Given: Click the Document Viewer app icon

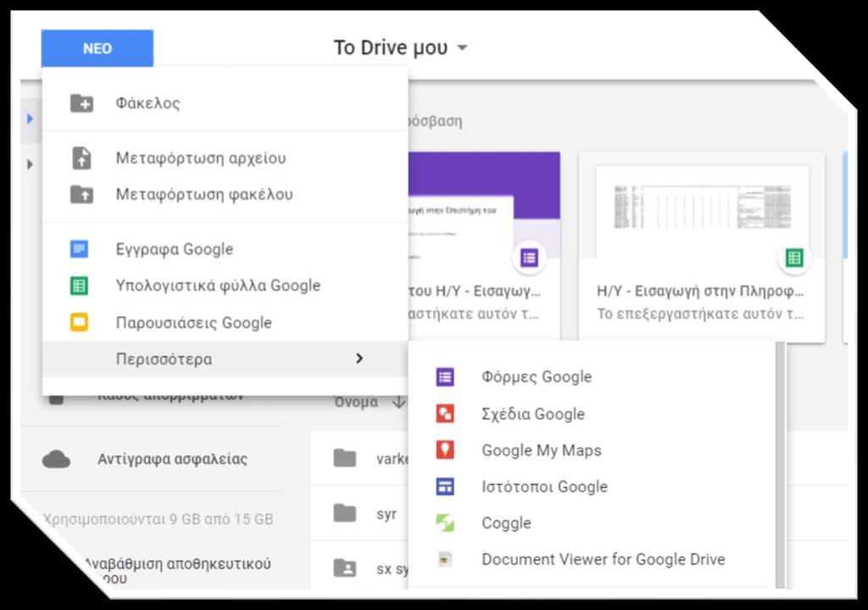Looking at the screenshot, I should (445, 559).
